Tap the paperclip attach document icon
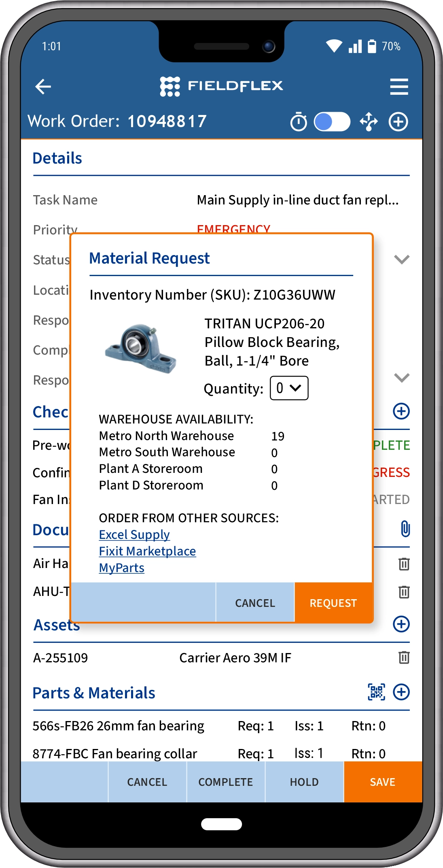The image size is (443, 868). click(405, 529)
